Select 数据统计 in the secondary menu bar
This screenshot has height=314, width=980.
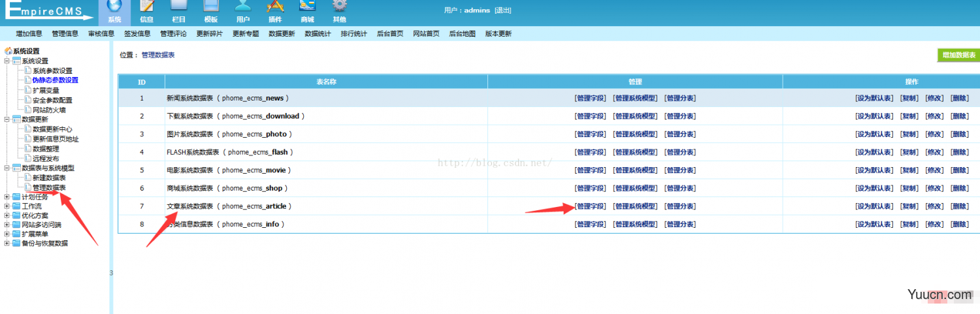click(x=318, y=33)
